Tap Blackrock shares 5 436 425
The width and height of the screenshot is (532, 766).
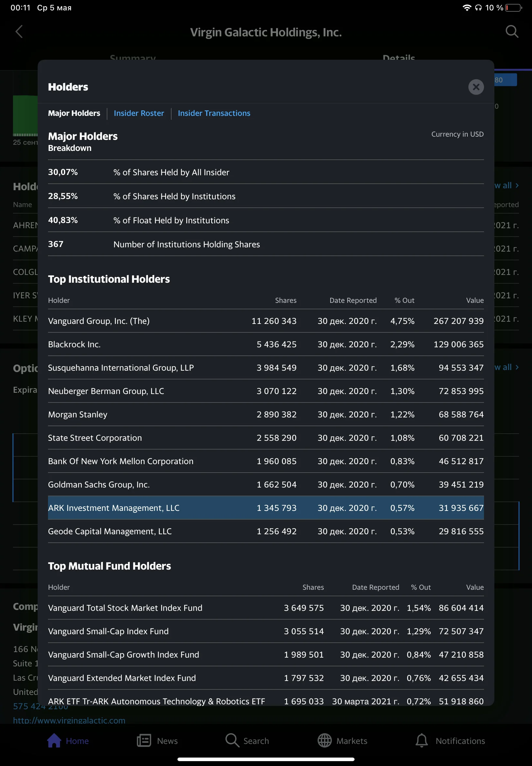(276, 344)
